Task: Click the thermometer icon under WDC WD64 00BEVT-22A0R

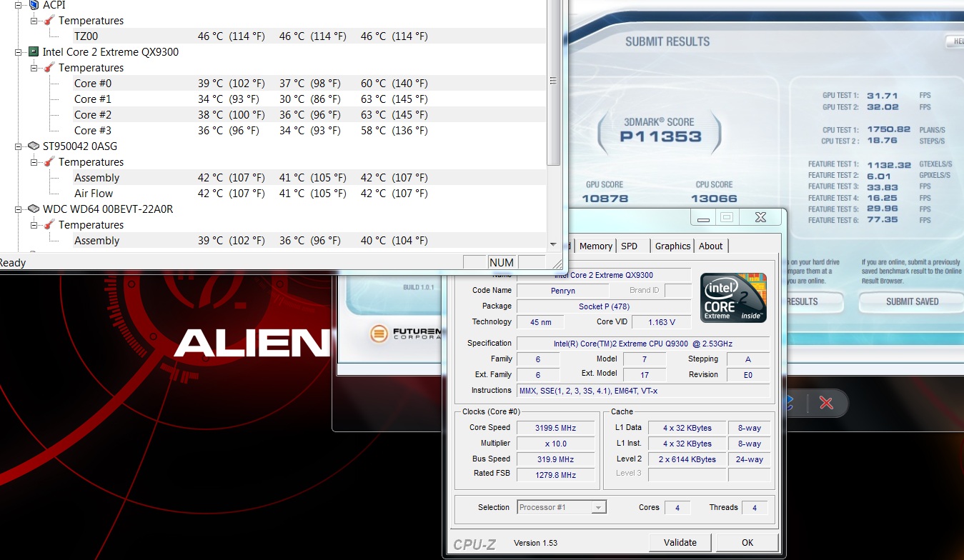Action: pyautogui.click(x=49, y=225)
